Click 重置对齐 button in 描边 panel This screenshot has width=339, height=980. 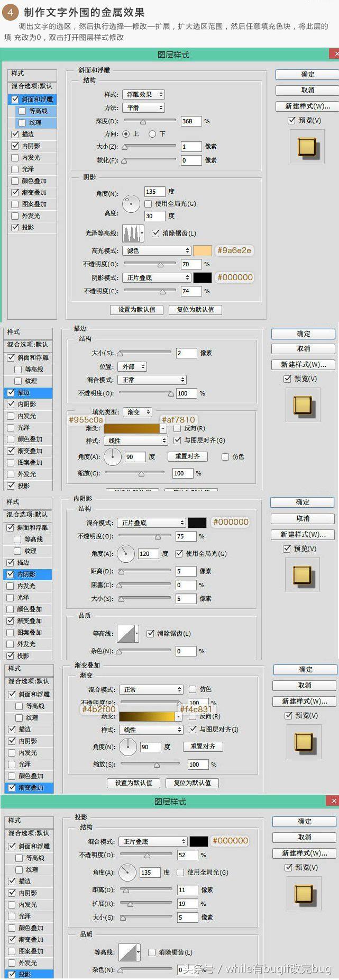tap(188, 456)
